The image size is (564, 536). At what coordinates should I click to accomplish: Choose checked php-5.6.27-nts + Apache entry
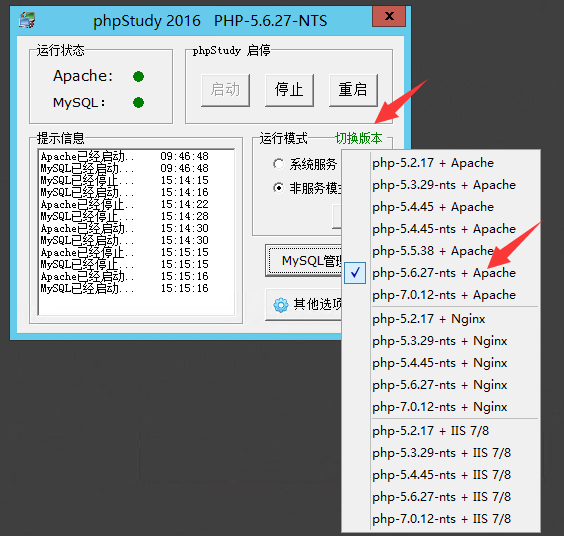point(441,273)
